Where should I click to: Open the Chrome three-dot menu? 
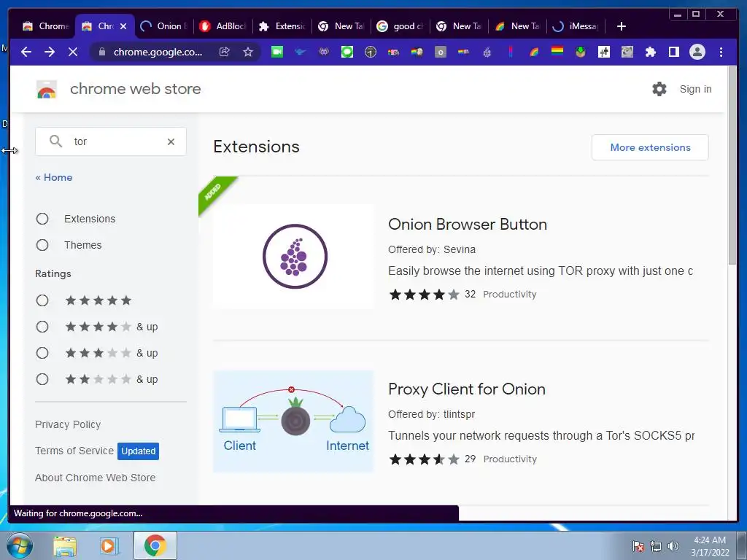pyautogui.click(x=721, y=52)
